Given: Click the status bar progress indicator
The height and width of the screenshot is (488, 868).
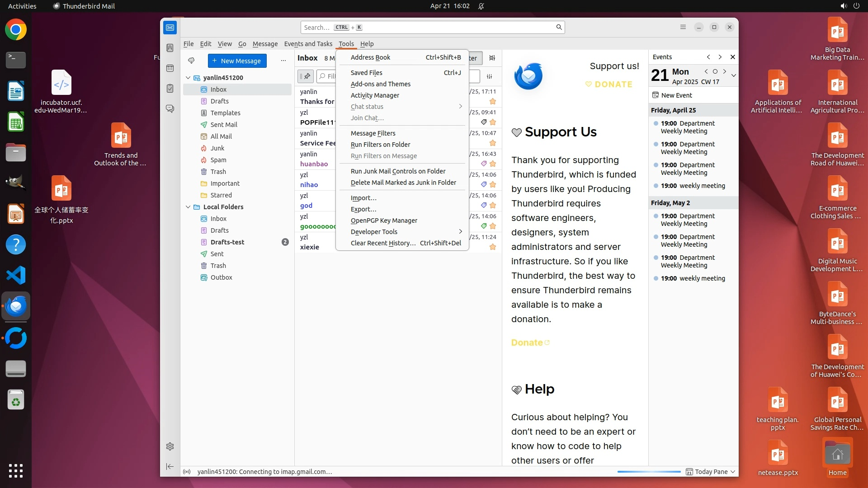Looking at the screenshot, I should [649, 472].
